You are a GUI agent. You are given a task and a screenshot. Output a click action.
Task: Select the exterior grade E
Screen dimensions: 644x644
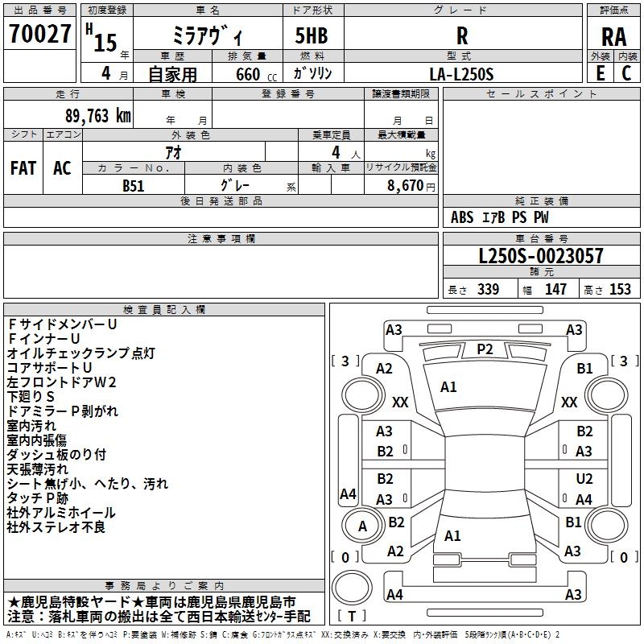point(600,73)
